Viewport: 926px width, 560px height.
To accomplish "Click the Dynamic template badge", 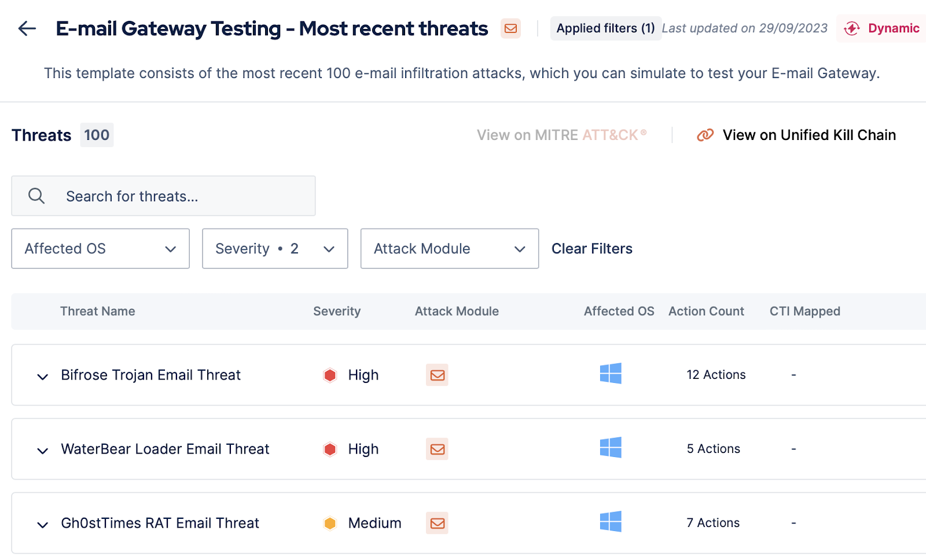I will [881, 28].
